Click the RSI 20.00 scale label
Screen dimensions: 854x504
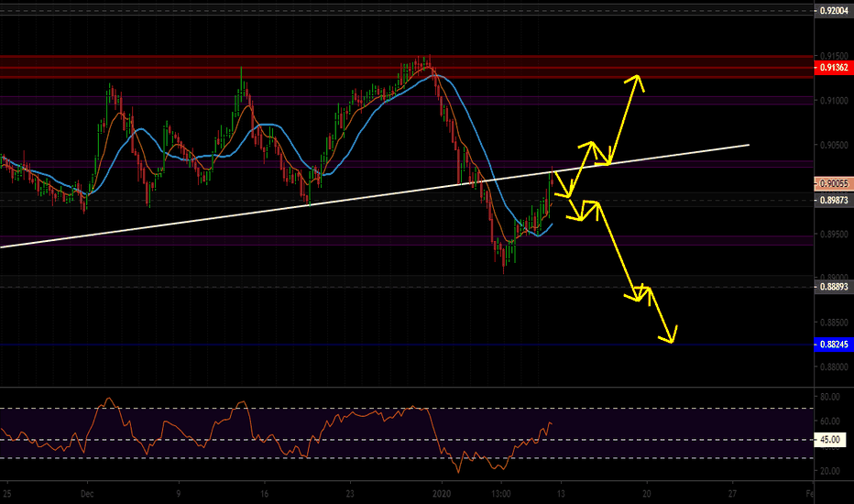(x=830, y=471)
